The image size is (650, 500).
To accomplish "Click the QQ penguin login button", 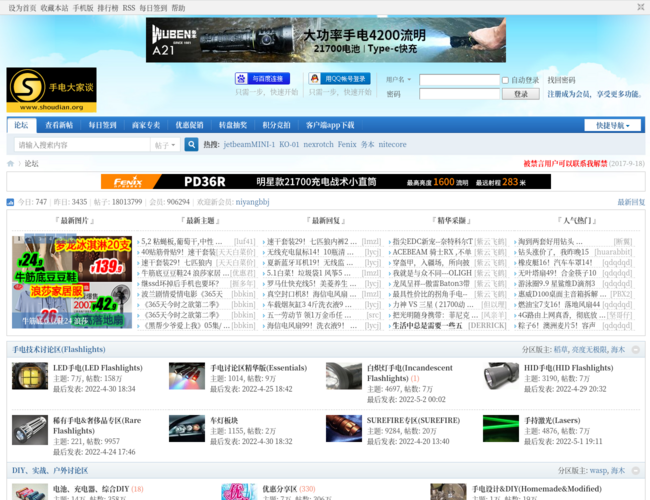I will coord(340,78).
